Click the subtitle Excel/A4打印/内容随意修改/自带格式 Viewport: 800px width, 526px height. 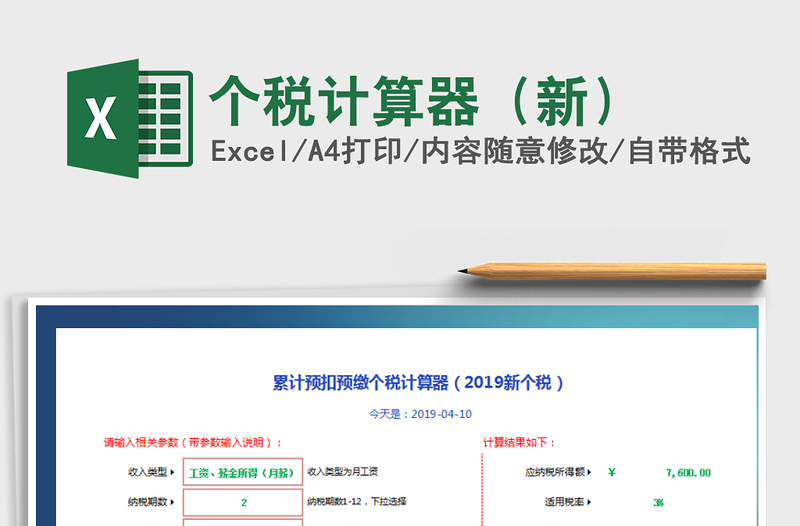click(481, 151)
